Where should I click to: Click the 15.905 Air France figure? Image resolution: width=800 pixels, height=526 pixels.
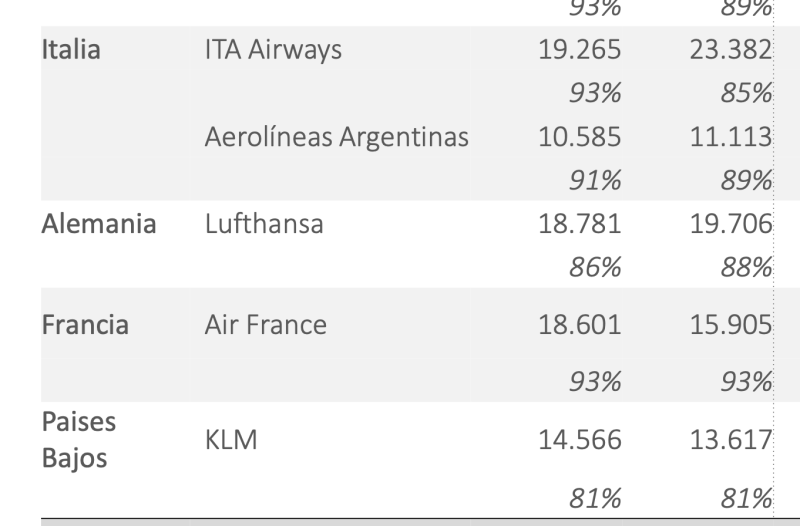[730, 325]
